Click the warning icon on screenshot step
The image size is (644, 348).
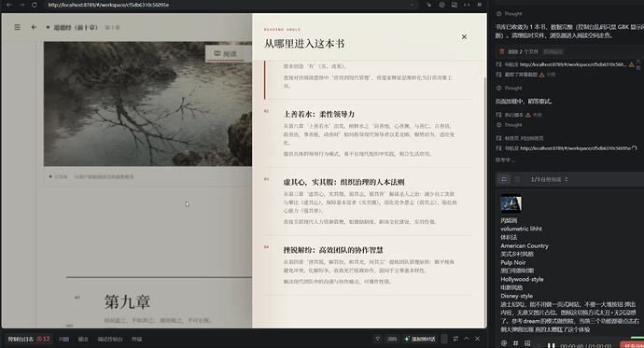541,75
